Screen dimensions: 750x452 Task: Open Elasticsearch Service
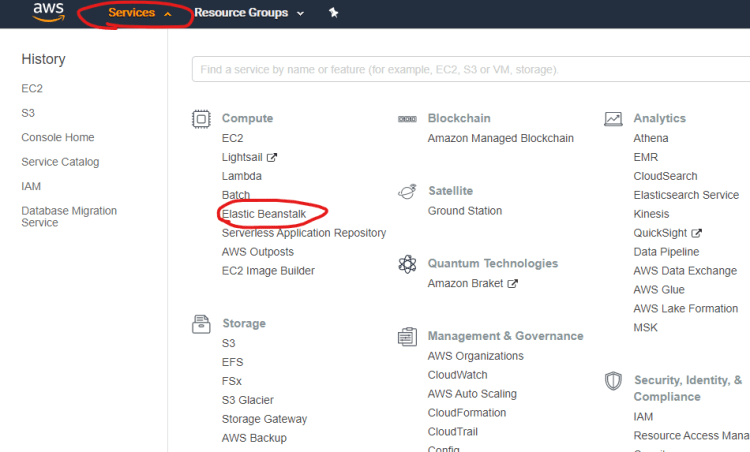coord(686,195)
